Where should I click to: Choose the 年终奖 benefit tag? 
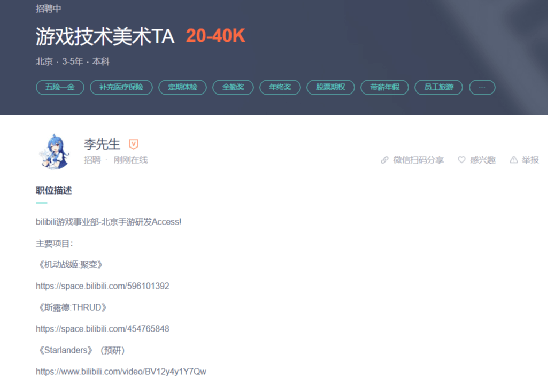pyautogui.click(x=280, y=87)
